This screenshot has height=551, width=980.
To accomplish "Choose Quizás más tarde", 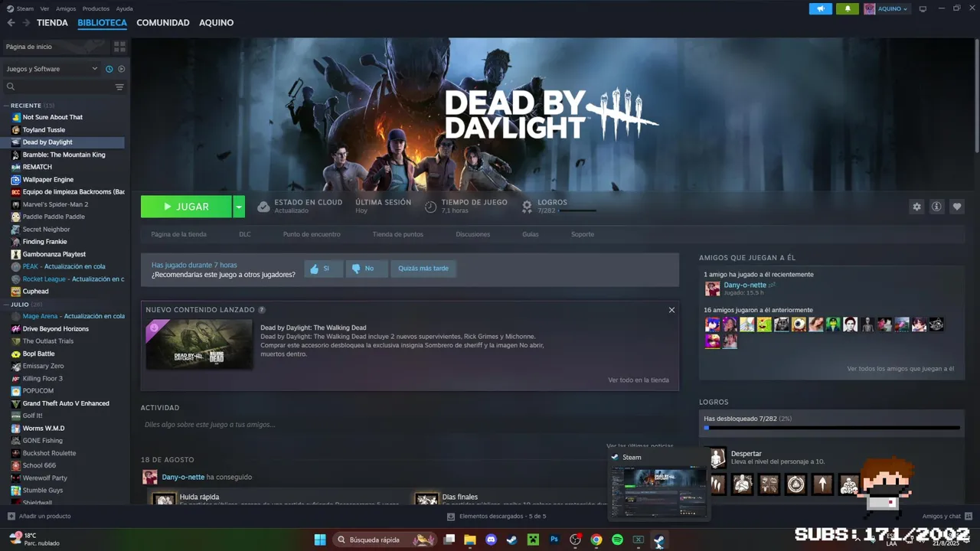I will click(423, 269).
